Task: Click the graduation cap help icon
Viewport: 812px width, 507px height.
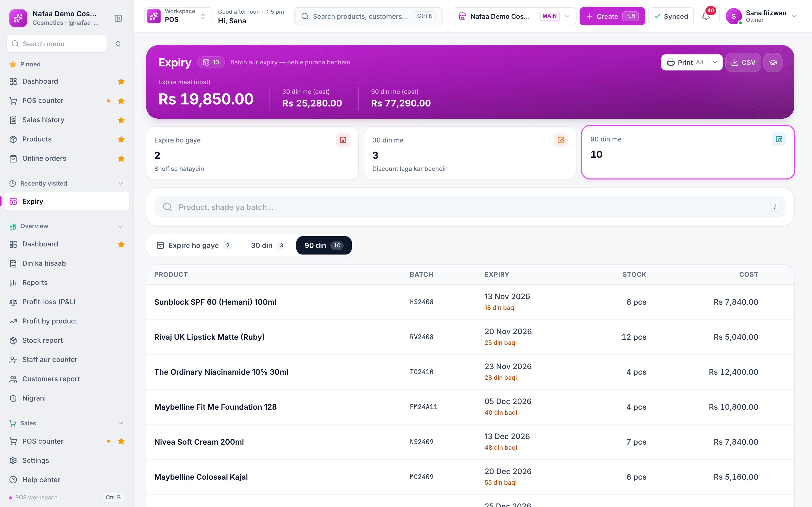Action: [x=773, y=62]
